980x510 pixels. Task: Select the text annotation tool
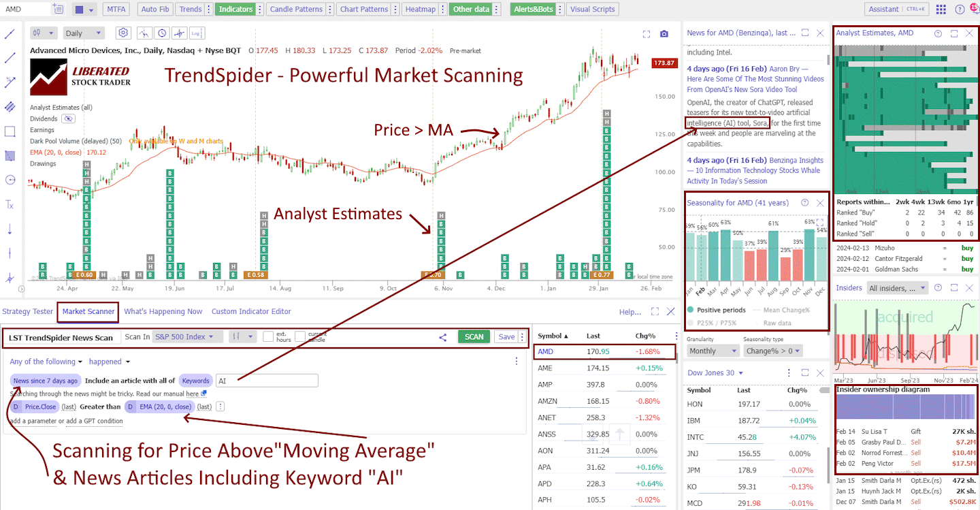coord(10,204)
